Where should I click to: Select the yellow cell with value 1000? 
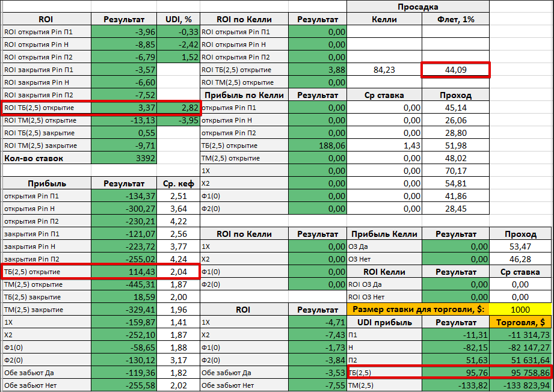pos(520,310)
